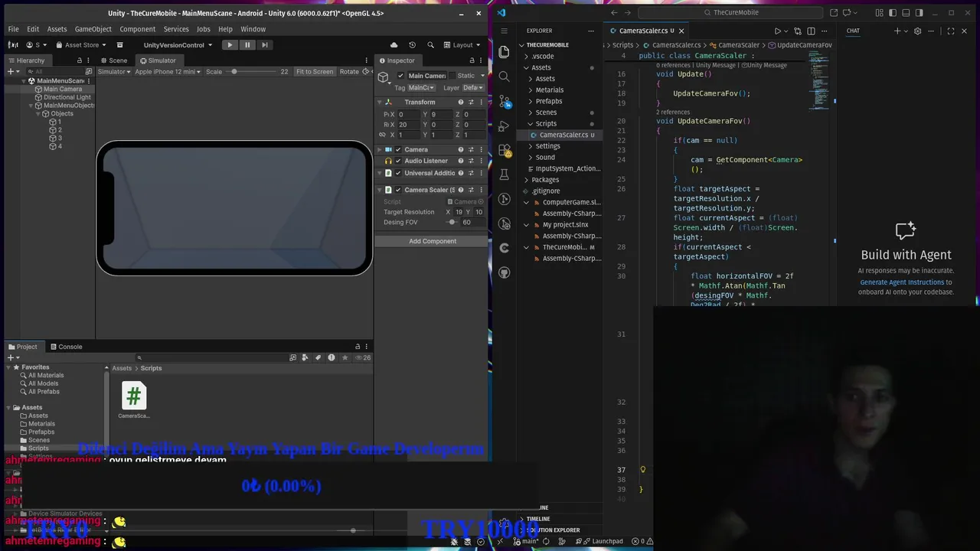The image size is (980, 551).
Task: Open VS Code Explorer view icon
Action: [504, 51]
